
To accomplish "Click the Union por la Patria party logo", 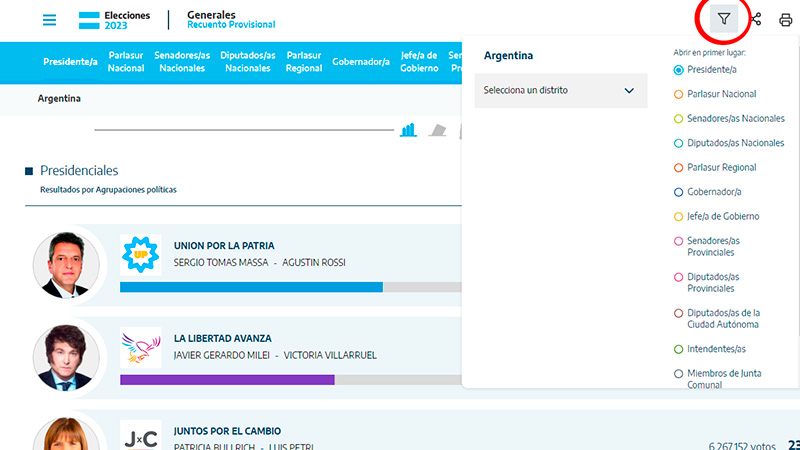I will coord(141,255).
